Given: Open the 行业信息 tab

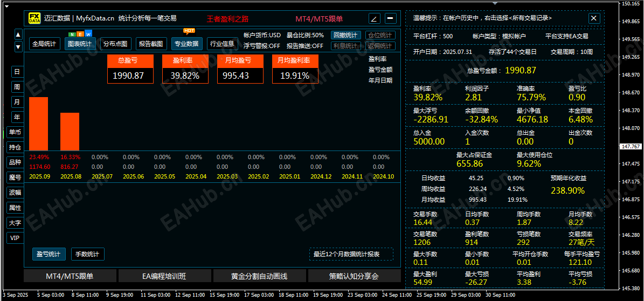Looking at the screenshot, I should coord(222,44).
